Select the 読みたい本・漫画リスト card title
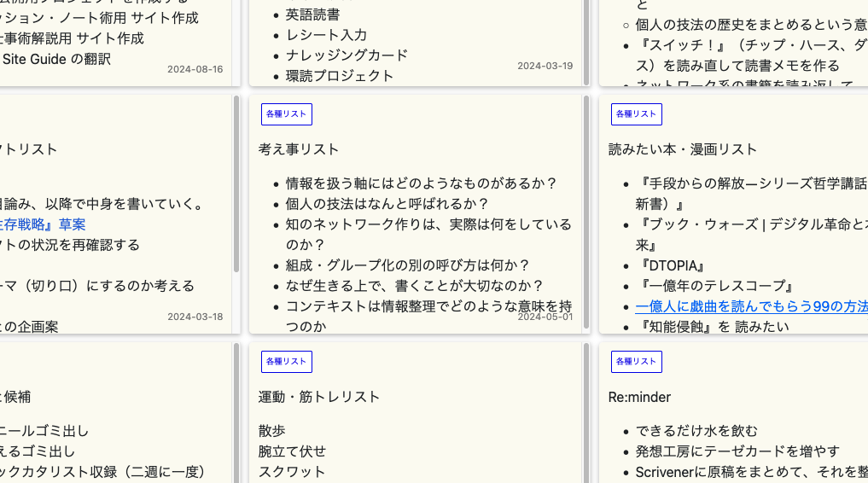 pos(682,149)
